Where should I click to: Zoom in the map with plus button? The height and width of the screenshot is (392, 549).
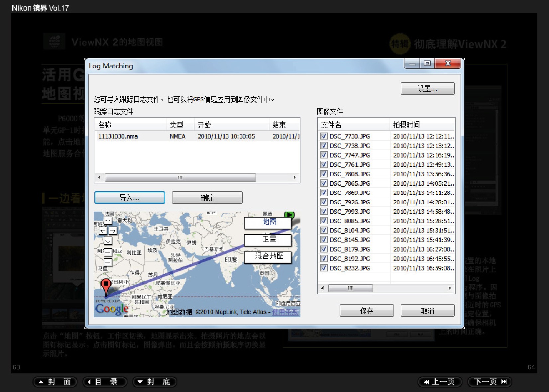pos(108,252)
